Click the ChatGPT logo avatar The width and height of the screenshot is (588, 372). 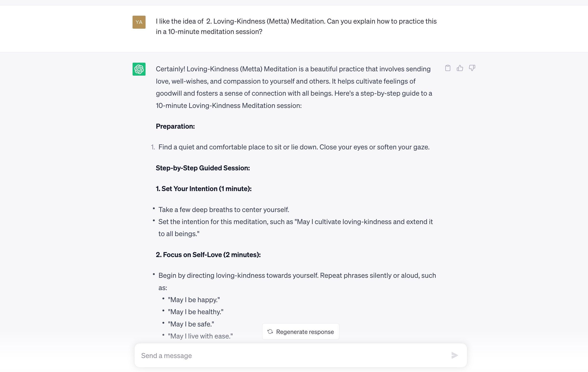click(x=139, y=69)
